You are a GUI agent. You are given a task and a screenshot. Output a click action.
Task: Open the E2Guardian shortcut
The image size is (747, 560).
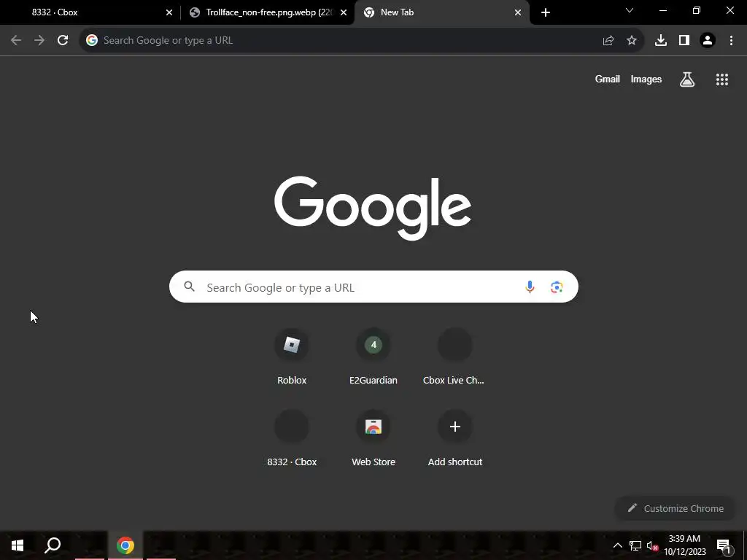point(373,356)
